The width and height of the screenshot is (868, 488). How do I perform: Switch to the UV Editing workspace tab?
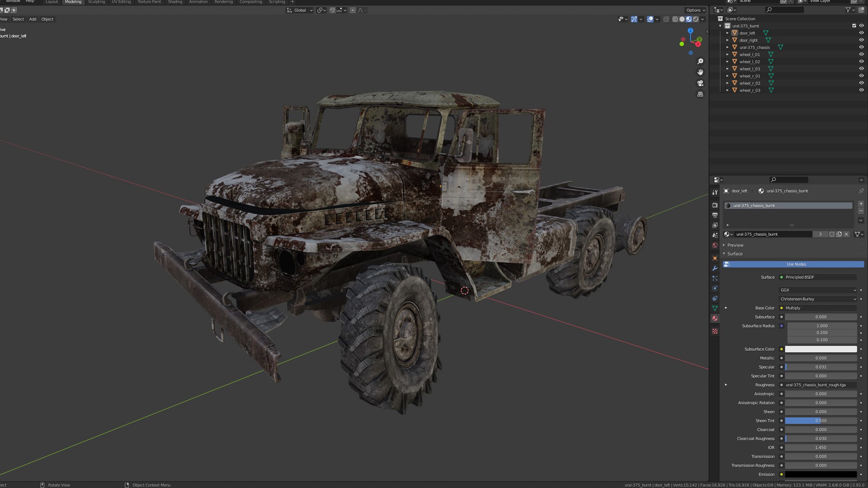point(121,2)
